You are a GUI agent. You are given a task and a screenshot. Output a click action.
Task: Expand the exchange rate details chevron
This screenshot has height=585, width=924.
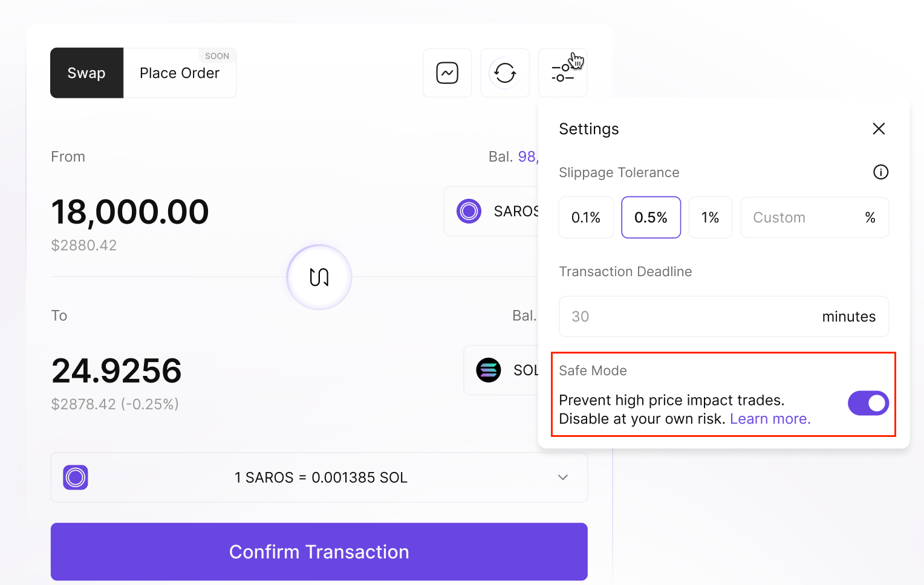563,477
